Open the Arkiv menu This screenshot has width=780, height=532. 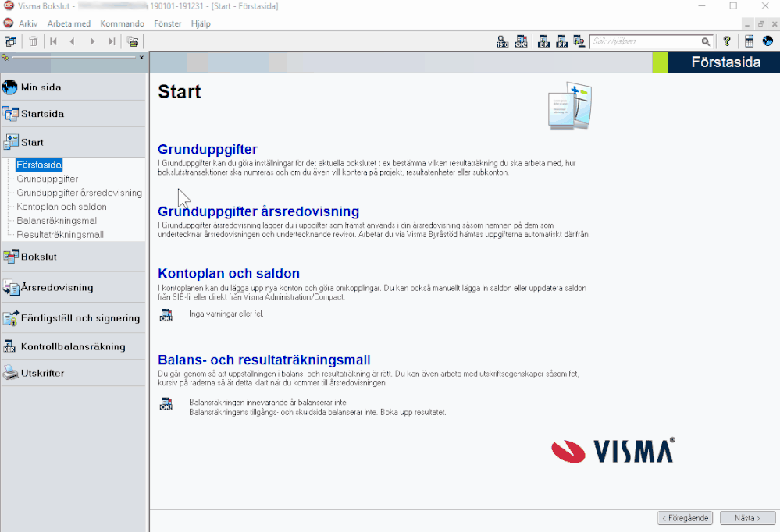[x=28, y=23]
